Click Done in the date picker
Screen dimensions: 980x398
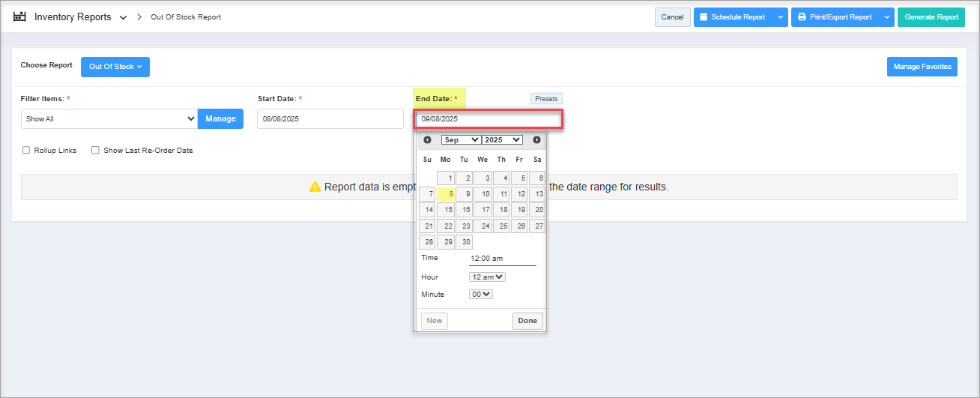(527, 321)
